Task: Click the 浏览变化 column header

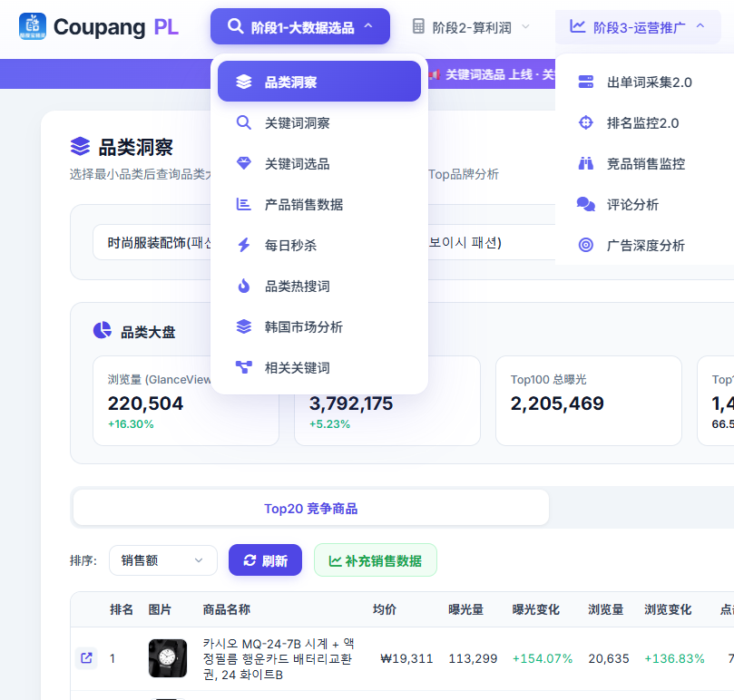Action: pos(668,609)
